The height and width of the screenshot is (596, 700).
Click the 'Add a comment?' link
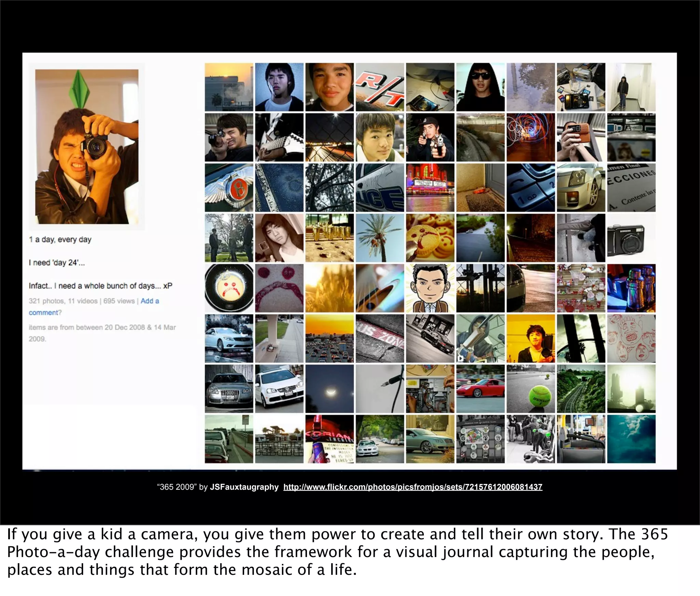click(149, 301)
